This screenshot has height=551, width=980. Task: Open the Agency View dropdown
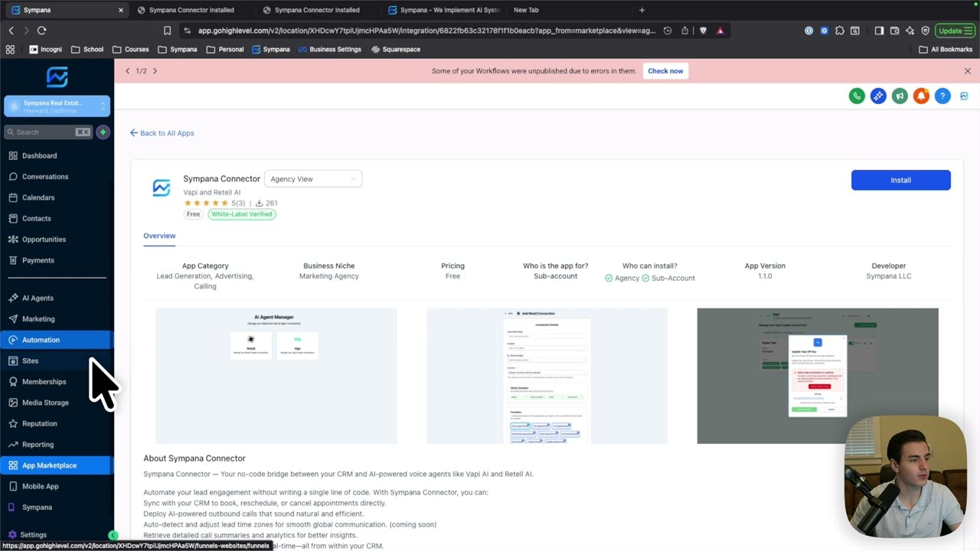click(313, 179)
